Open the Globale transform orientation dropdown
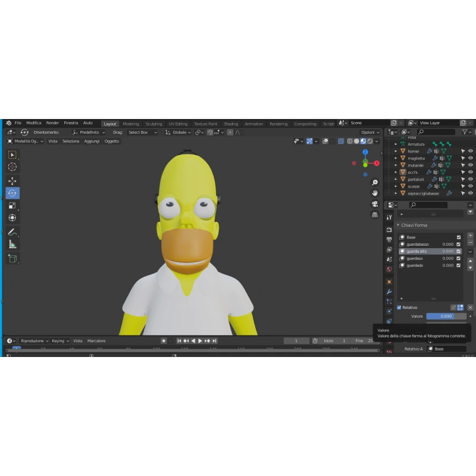 click(178, 132)
